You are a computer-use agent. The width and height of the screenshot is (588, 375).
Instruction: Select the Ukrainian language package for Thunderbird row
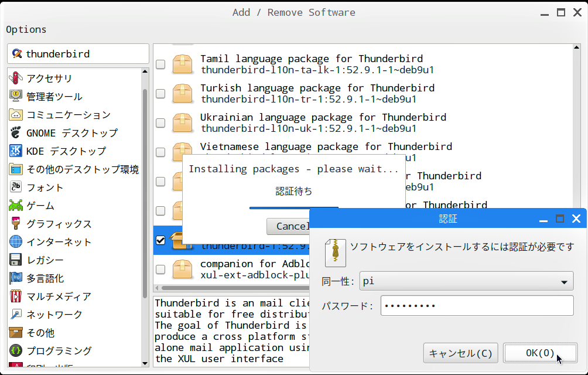(x=363, y=122)
